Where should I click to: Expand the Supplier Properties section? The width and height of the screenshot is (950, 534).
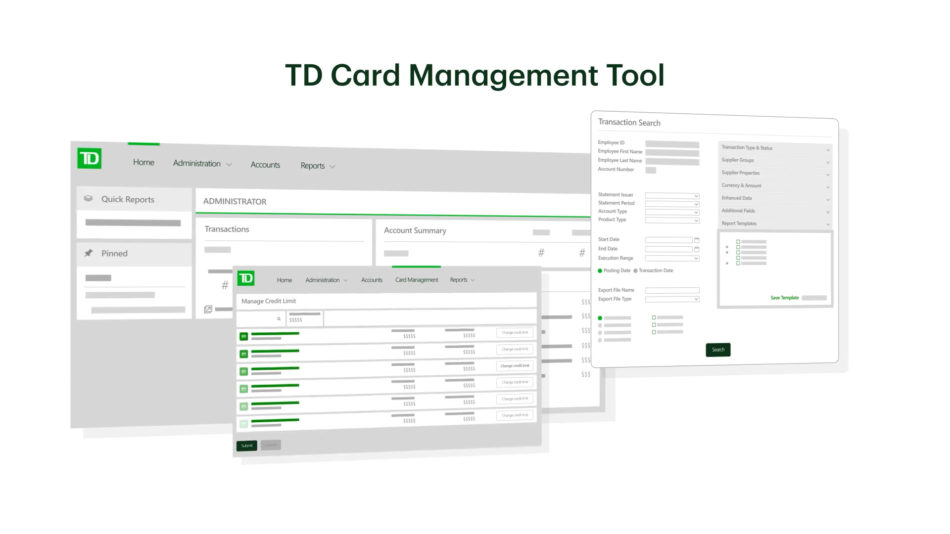click(x=775, y=173)
